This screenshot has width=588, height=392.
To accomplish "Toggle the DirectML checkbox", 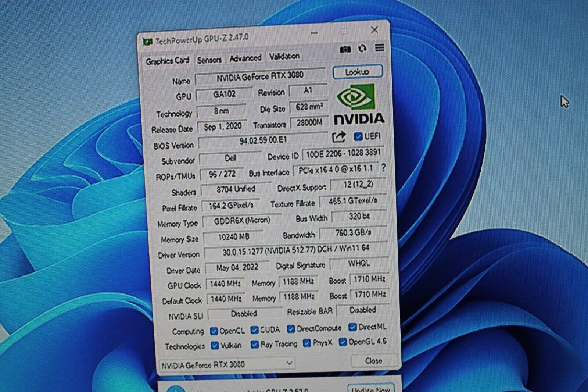I will (x=352, y=327).
